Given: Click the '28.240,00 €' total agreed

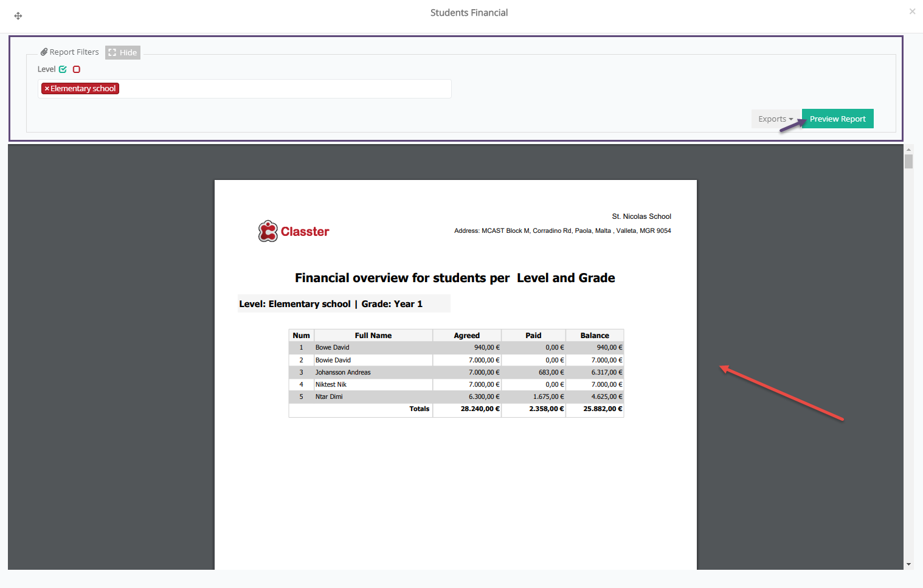Looking at the screenshot, I should click(x=480, y=409).
